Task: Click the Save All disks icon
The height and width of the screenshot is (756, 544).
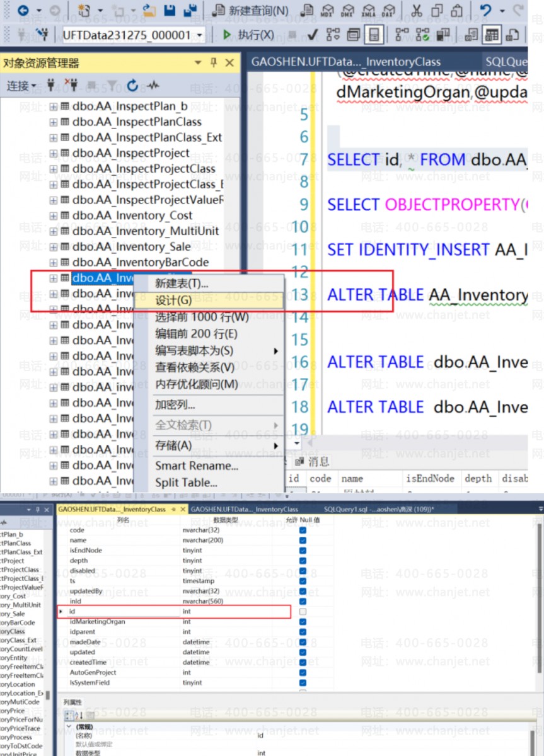Action: point(189,11)
